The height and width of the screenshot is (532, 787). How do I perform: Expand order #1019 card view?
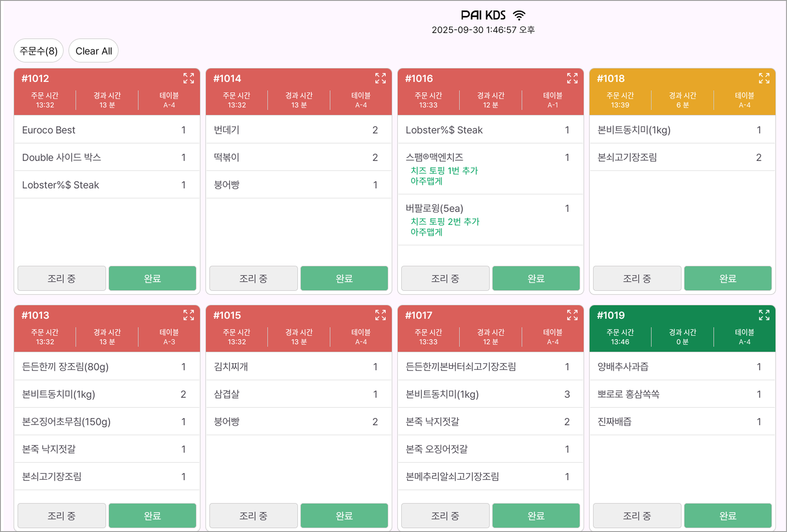coord(764,315)
